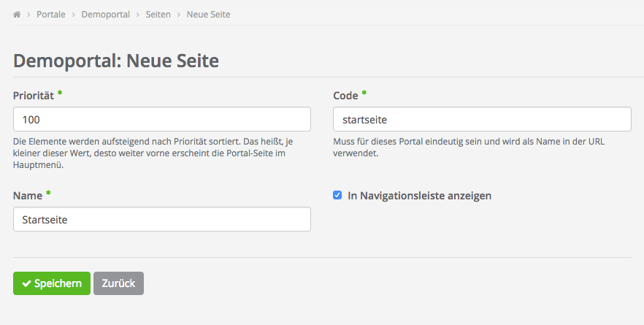Image resolution: width=644 pixels, height=325 pixels.
Task: Click the green asterisk next to Priorität
Action: 60,94
